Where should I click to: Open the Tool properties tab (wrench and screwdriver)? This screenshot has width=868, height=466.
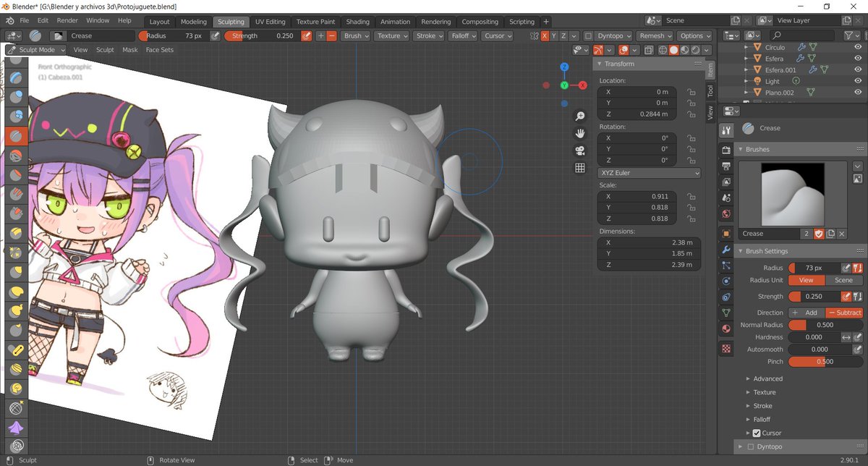pyautogui.click(x=727, y=130)
